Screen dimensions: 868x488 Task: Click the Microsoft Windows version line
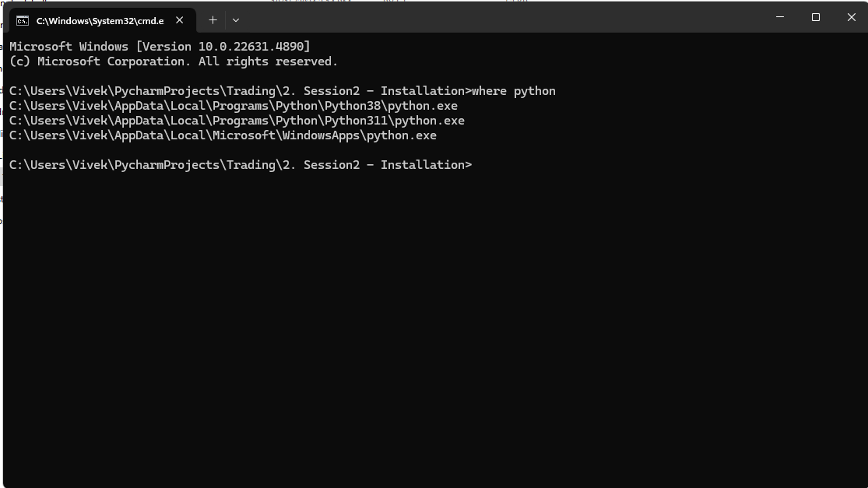tap(160, 47)
